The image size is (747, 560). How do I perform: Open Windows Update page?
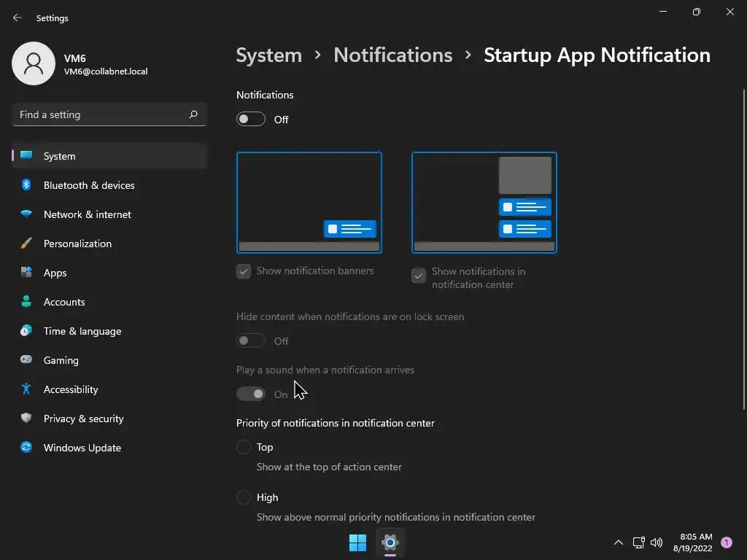coord(82,448)
